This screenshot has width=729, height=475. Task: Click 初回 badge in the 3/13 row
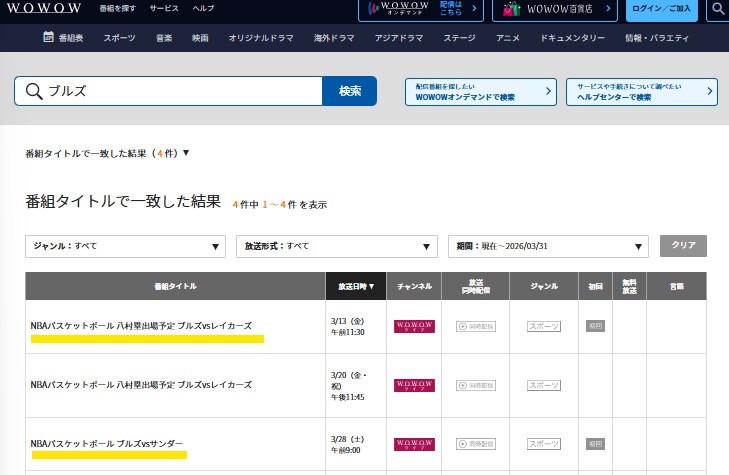(x=596, y=326)
